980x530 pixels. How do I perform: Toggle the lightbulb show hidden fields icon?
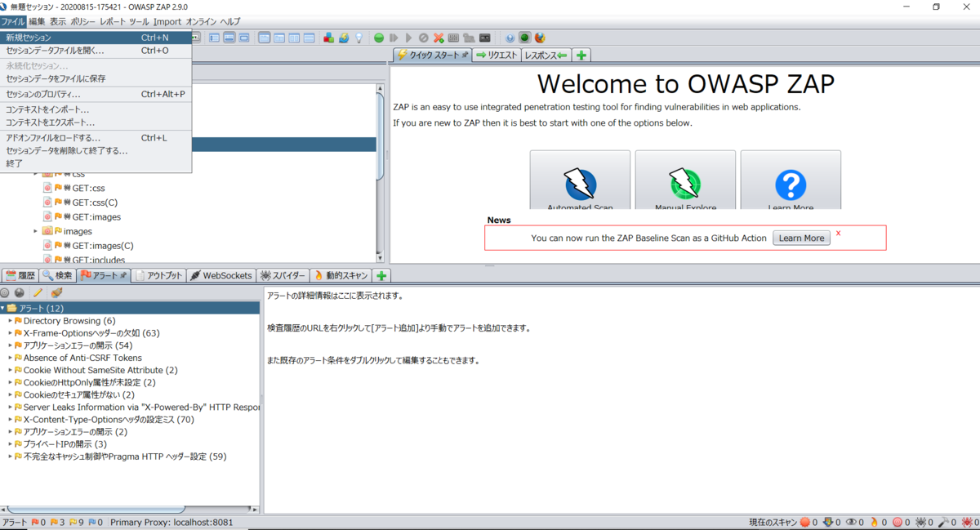tap(359, 38)
